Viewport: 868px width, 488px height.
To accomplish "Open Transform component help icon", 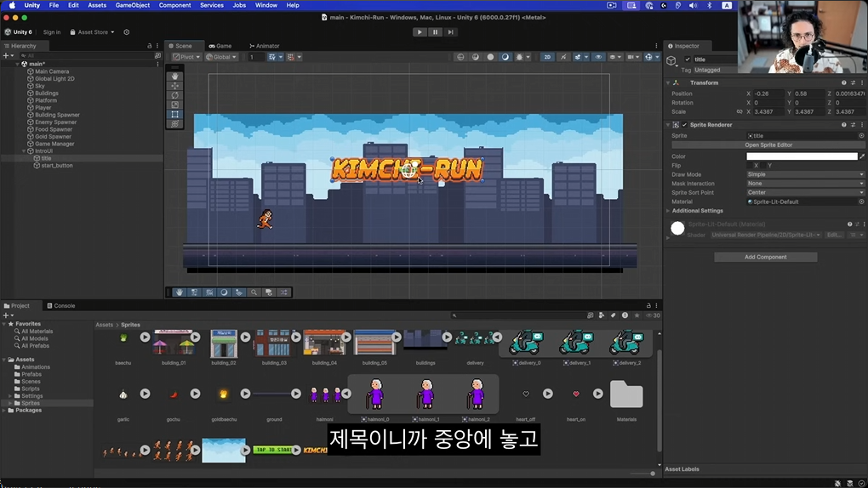I will [843, 83].
